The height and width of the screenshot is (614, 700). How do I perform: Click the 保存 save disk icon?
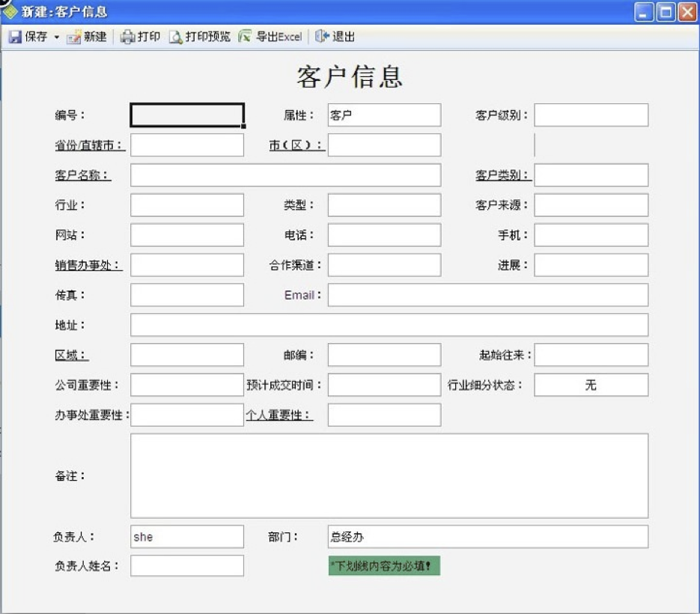pos(15,37)
